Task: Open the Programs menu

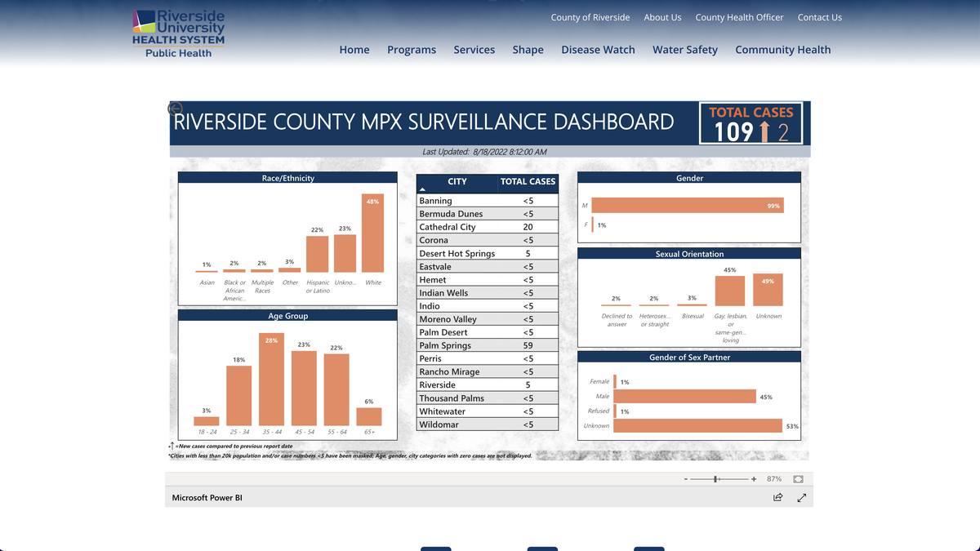Action: click(412, 50)
